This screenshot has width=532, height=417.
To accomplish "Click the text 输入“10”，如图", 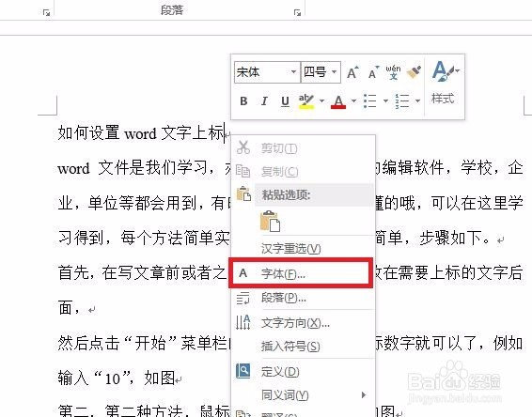I will pos(116,378).
